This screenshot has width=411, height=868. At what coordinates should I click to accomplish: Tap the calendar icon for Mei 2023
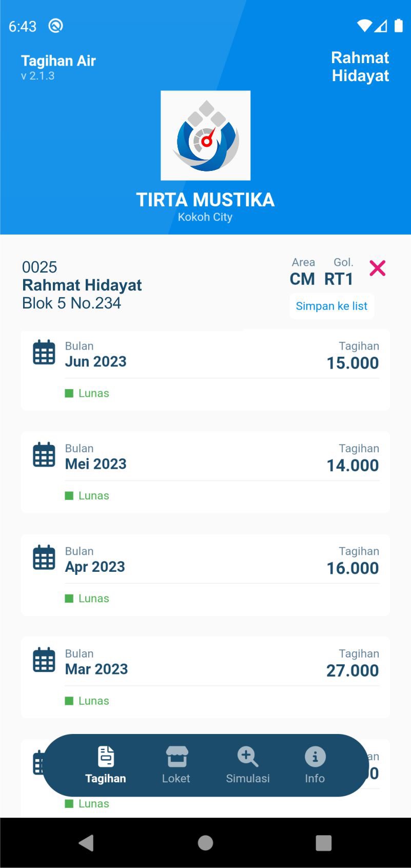[x=44, y=455]
